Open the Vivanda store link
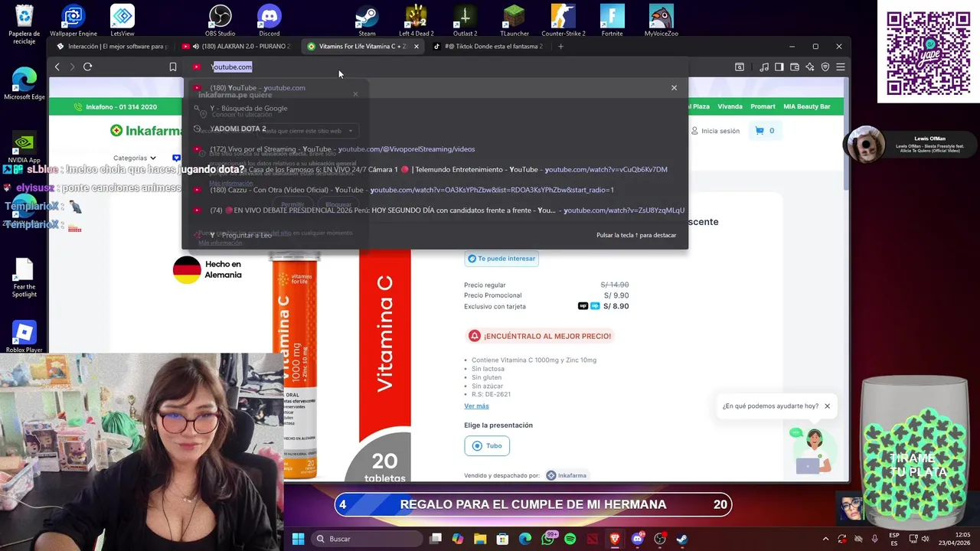980x551 pixels. 730,106
